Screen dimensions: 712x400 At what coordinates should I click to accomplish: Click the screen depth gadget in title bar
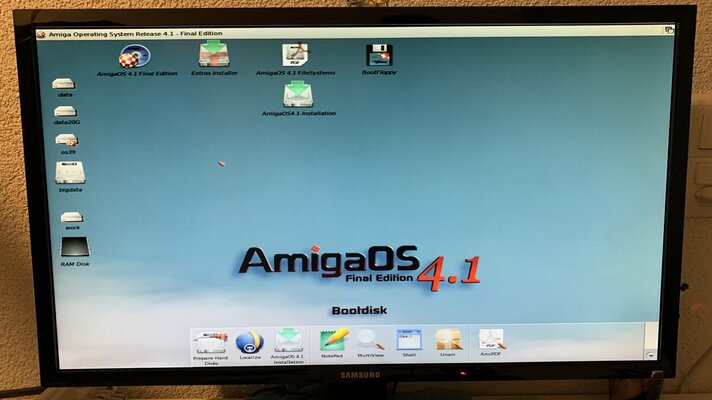point(669,30)
